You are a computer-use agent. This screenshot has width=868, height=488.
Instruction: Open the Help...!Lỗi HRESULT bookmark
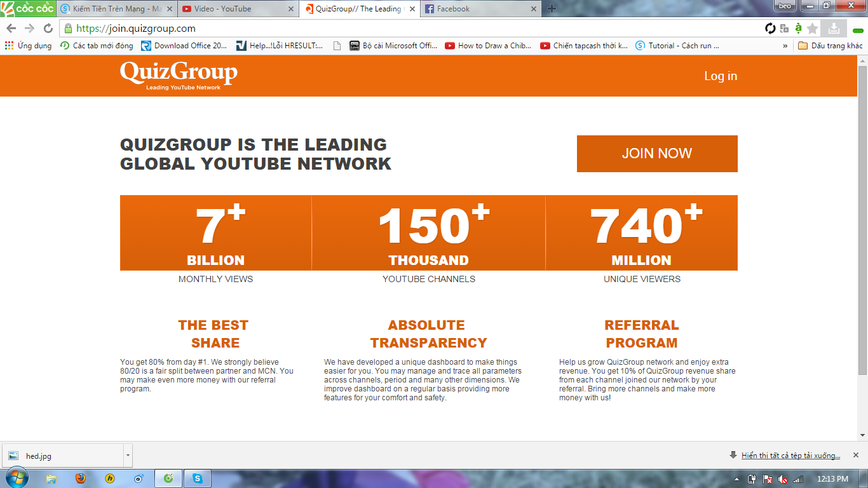click(x=280, y=46)
